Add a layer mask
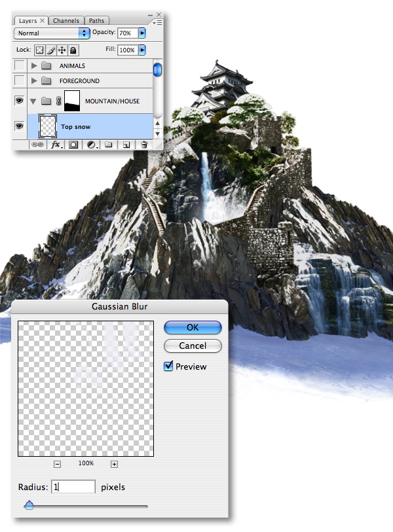Screen dimensions: 393x532 click(x=73, y=145)
